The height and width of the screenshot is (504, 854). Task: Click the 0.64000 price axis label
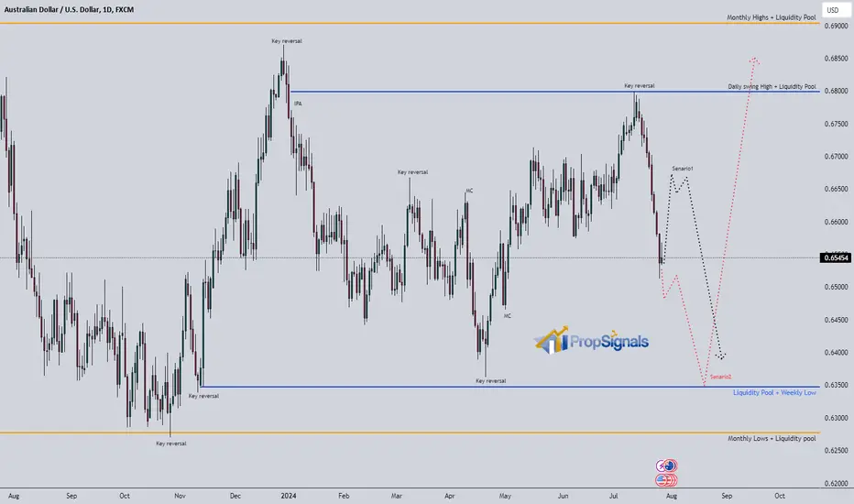(x=836, y=353)
